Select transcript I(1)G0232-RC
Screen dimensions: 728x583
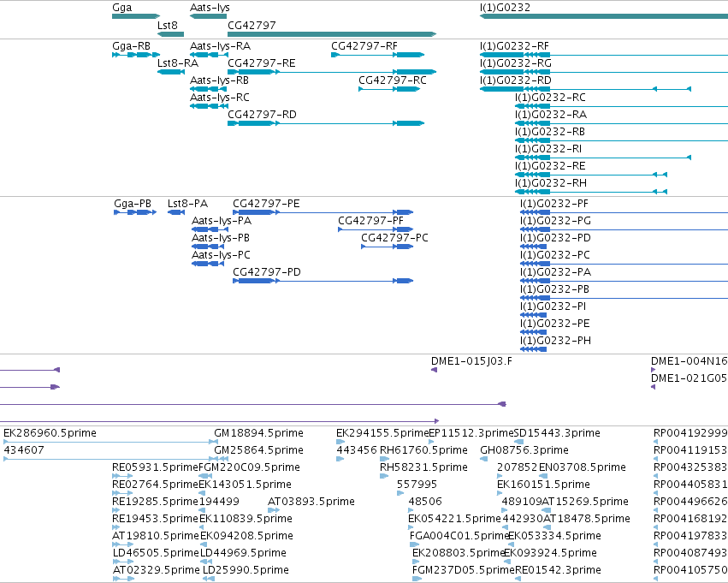click(x=550, y=98)
